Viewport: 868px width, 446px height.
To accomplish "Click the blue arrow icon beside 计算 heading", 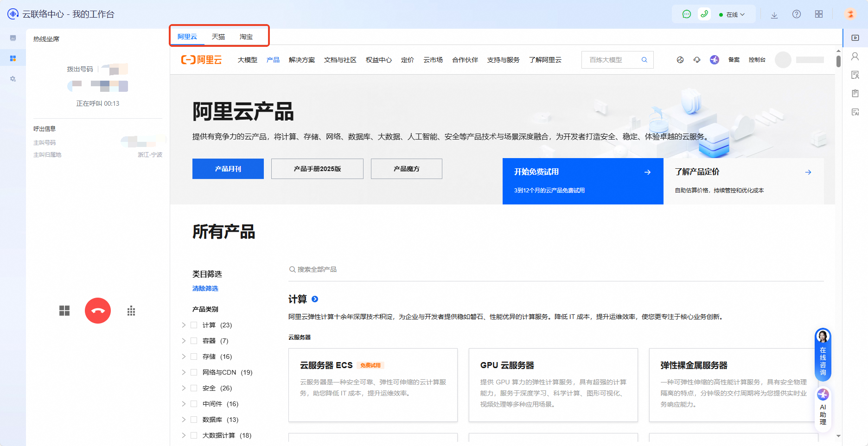I will pos(315,299).
